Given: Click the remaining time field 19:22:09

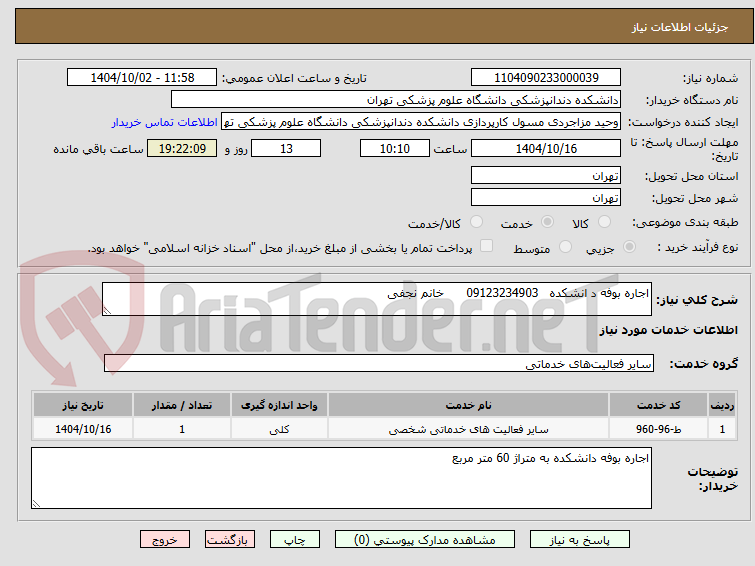Looking at the screenshot, I should [x=182, y=148].
